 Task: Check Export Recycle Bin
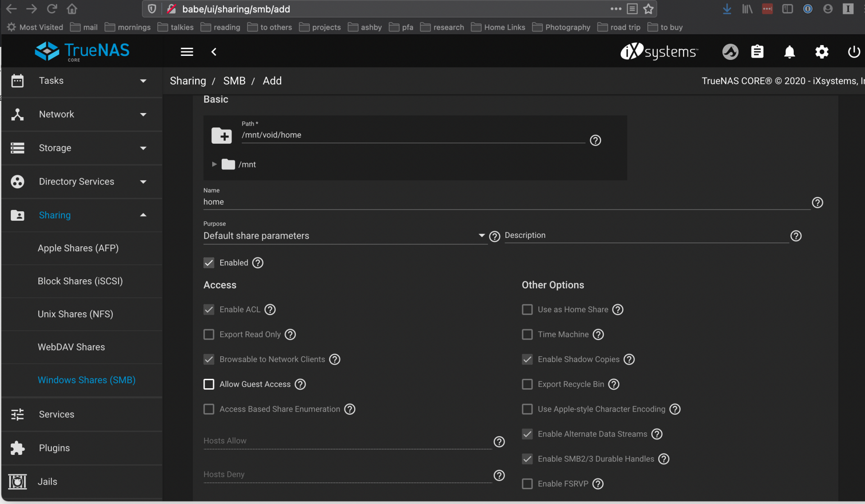point(527,384)
